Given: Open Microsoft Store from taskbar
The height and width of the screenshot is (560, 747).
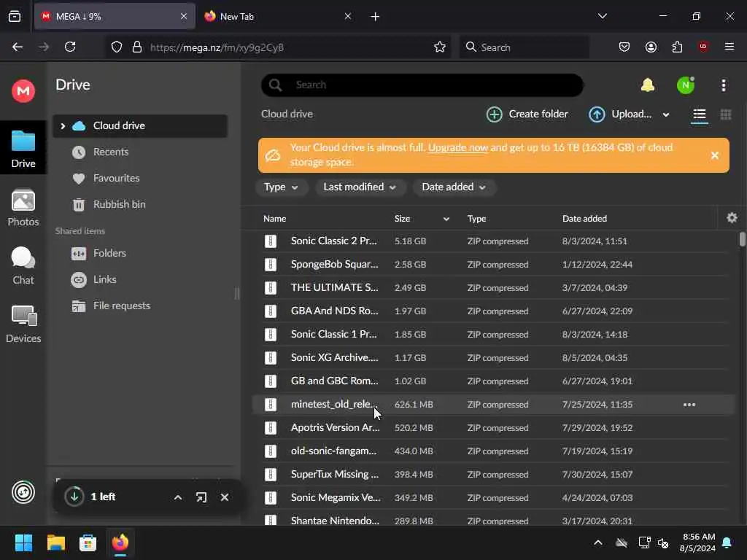Looking at the screenshot, I should (88, 542).
